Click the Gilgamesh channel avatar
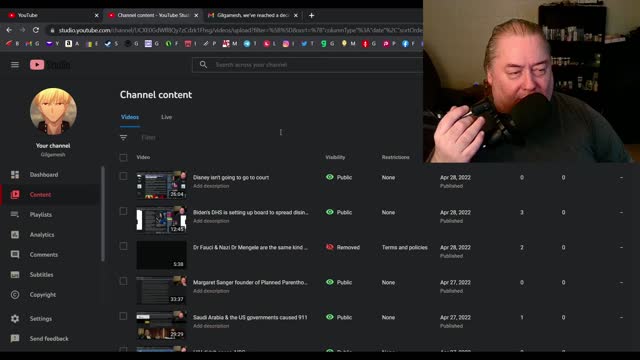 tap(53, 111)
